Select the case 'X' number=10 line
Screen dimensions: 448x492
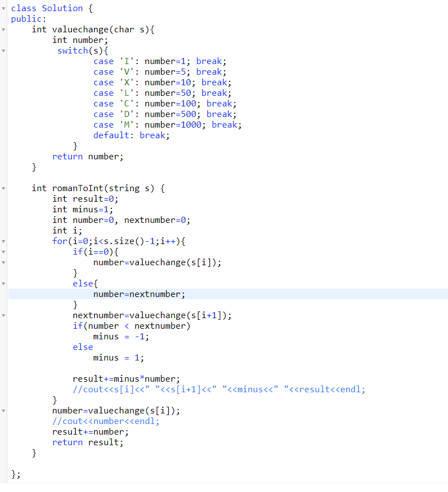click(162, 82)
